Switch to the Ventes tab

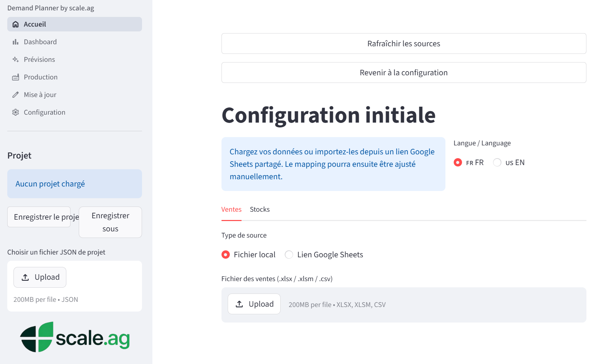[232, 209]
